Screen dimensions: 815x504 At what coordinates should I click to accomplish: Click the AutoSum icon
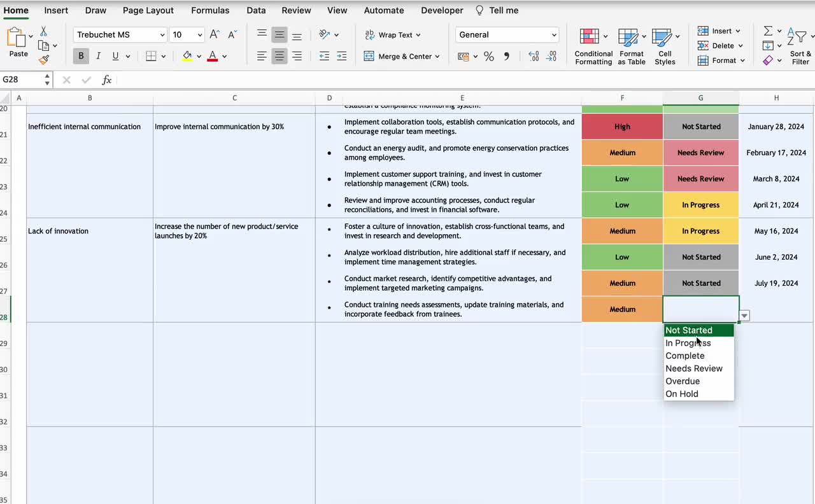pyautogui.click(x=768, y=29)
